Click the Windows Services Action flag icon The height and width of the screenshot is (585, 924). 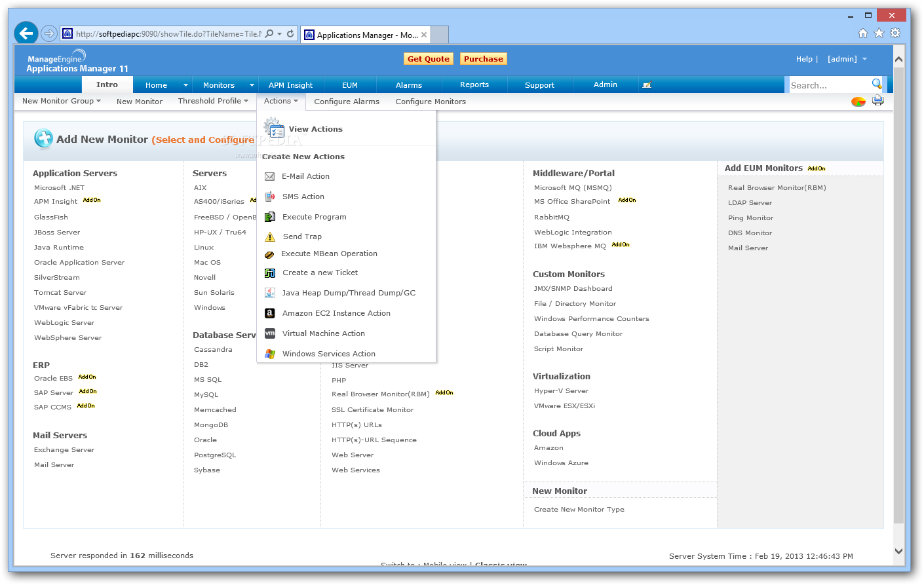[269, 354]
